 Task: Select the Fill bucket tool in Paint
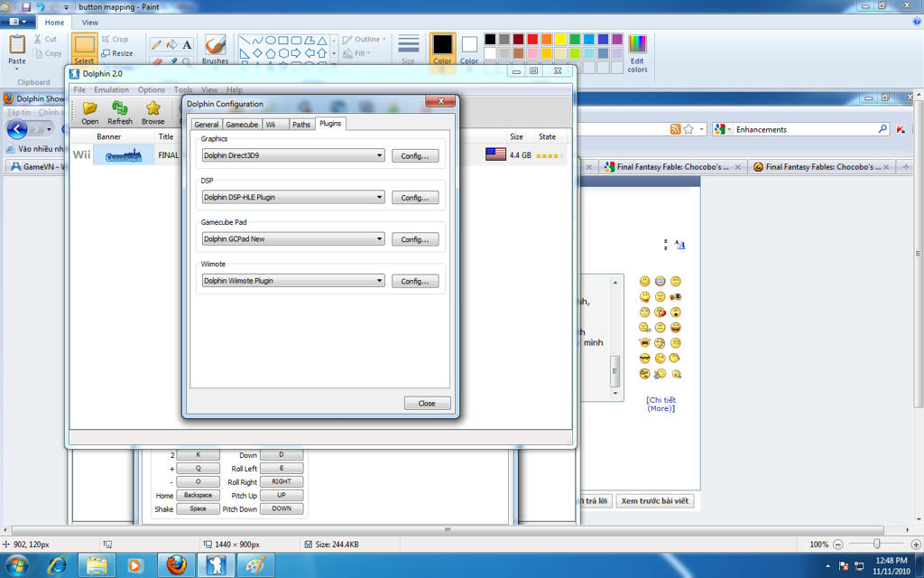click(x=171, y=44)
